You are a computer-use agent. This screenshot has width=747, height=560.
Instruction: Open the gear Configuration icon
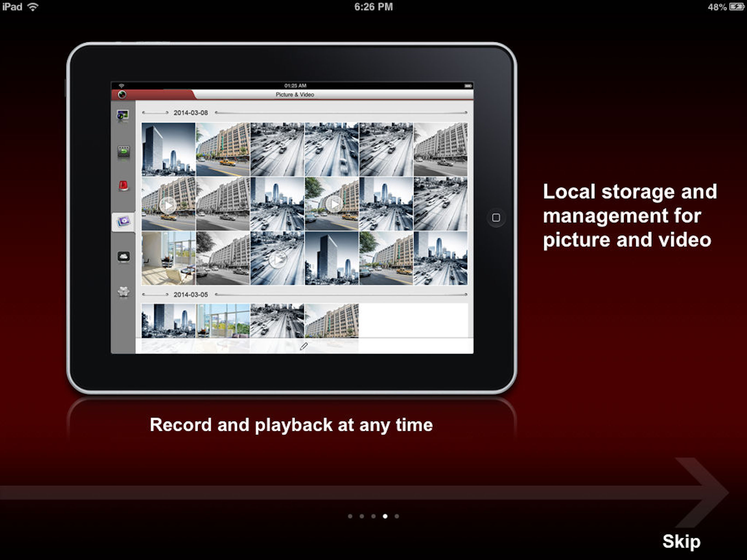coord(124,291)
